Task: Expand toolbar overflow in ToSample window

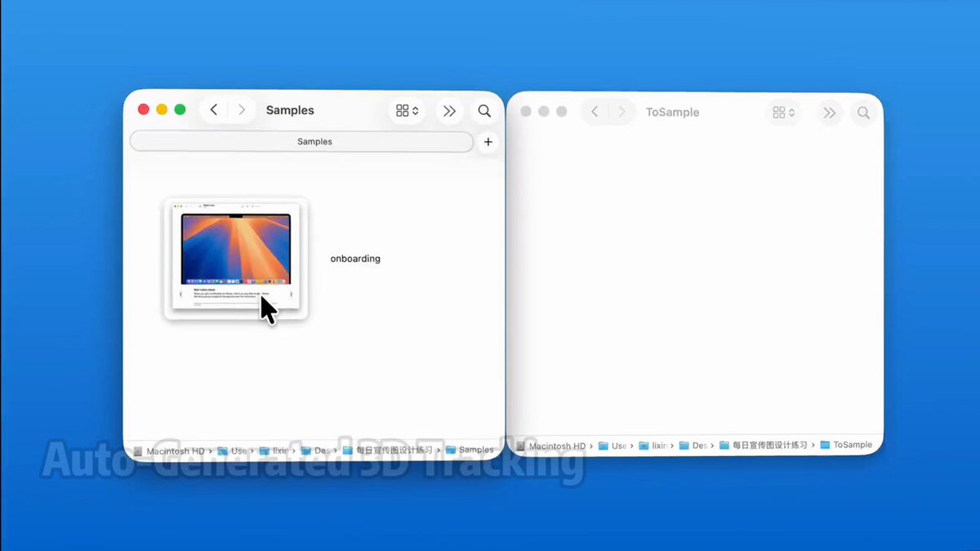Action: pos(829,113)
